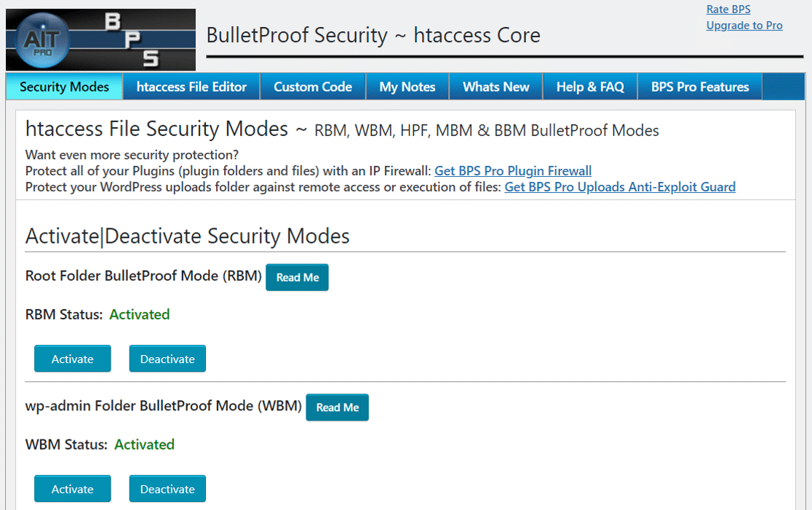Open the Custom Code tab

(x=312, y=86)
